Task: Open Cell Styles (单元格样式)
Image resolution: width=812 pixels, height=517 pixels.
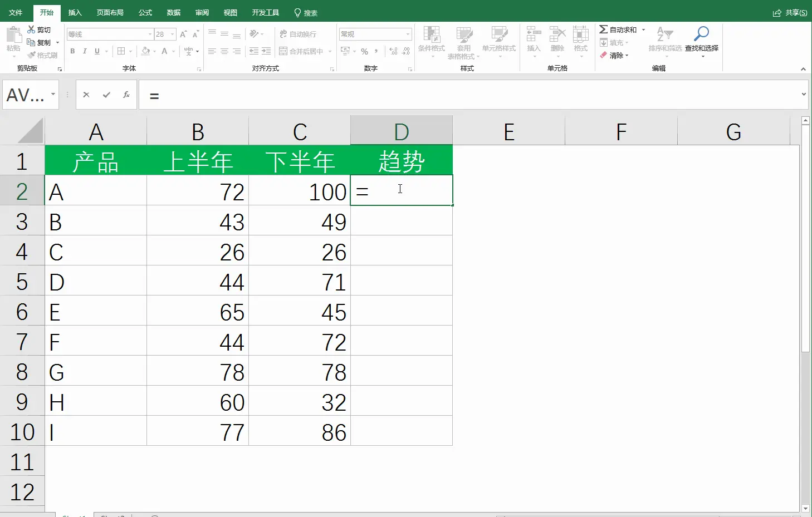Action: pyautogui.click(x=499, y=42)
